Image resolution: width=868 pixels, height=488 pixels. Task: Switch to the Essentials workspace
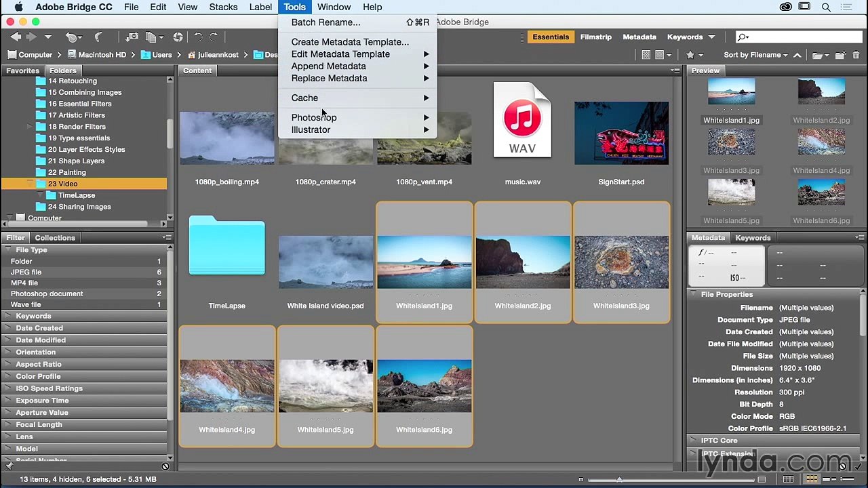[551, 37]
